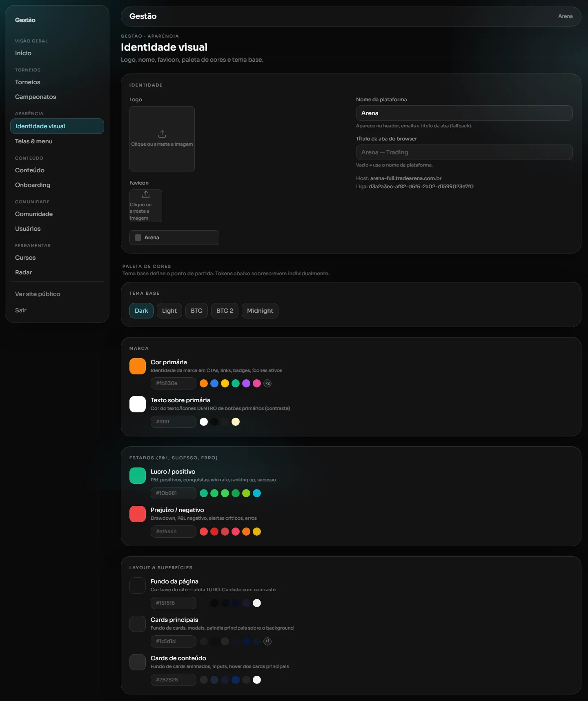Click the Logo image upload area

pos(162,139)
